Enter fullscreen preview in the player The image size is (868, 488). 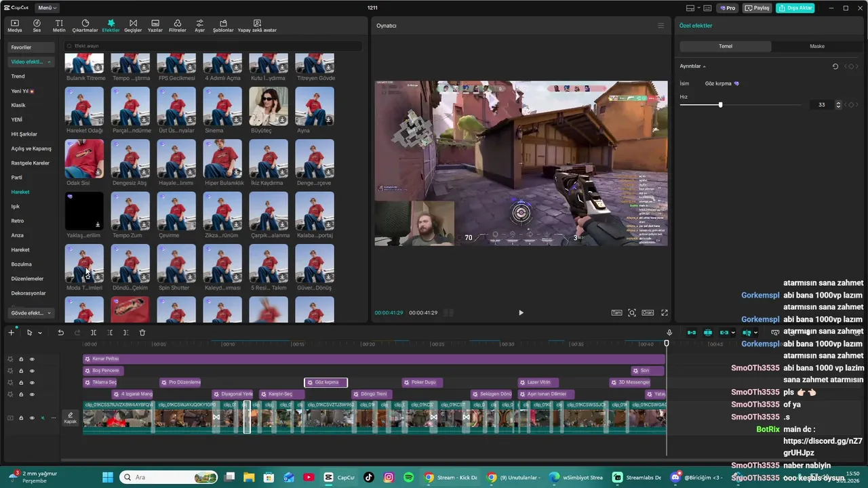coord(665,312)
